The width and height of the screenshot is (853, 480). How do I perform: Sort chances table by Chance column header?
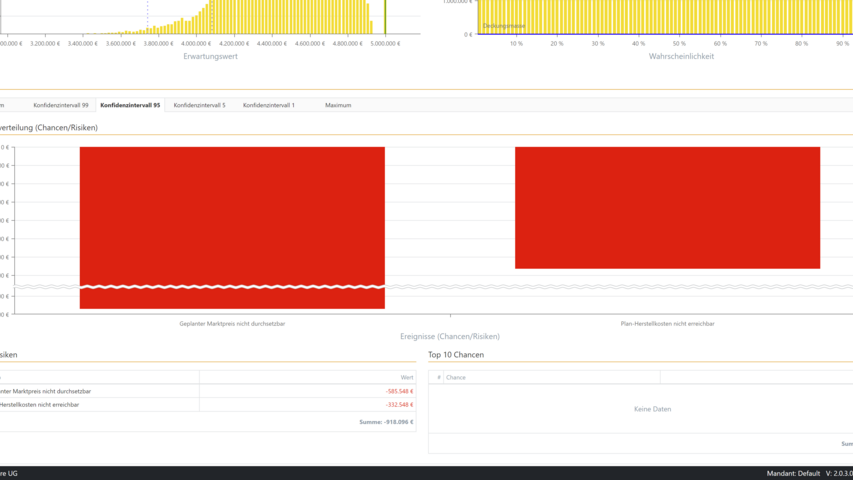456,377
